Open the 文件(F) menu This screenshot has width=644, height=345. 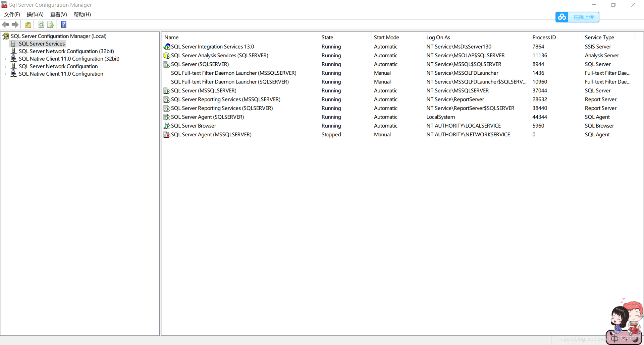click(x=12, y=14)
